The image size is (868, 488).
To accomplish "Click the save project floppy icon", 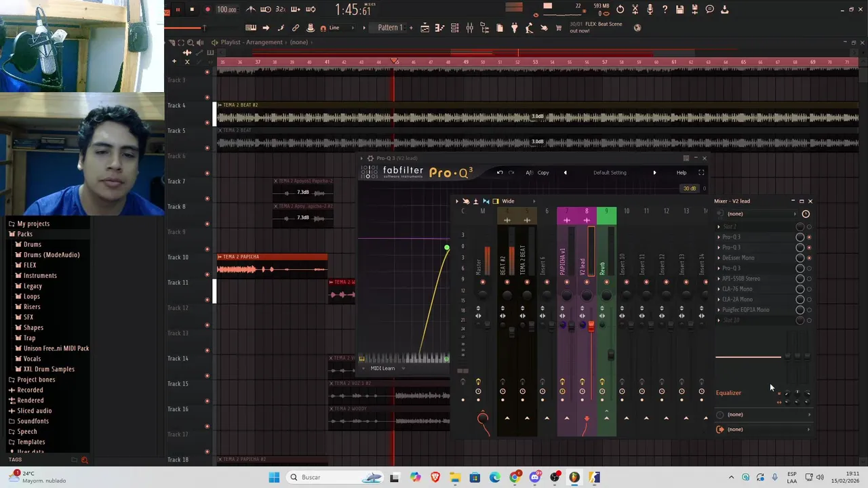I will pyautogui.click(x=679, y=9).
